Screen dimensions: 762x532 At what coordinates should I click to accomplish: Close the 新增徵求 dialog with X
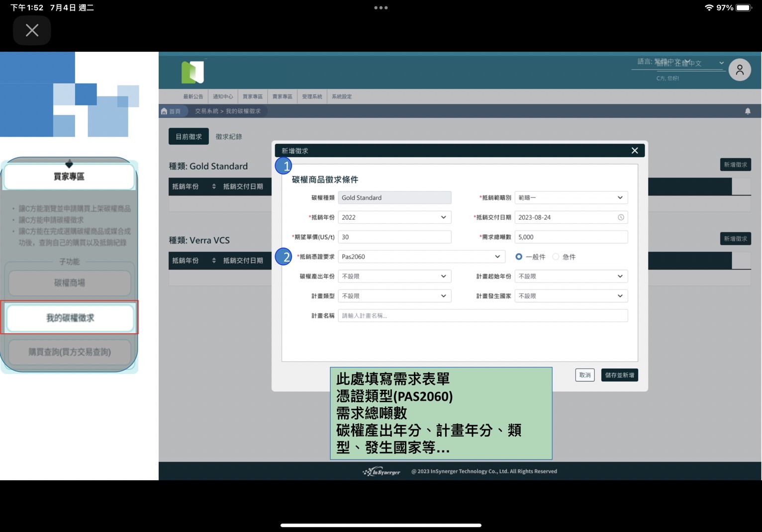635,151
